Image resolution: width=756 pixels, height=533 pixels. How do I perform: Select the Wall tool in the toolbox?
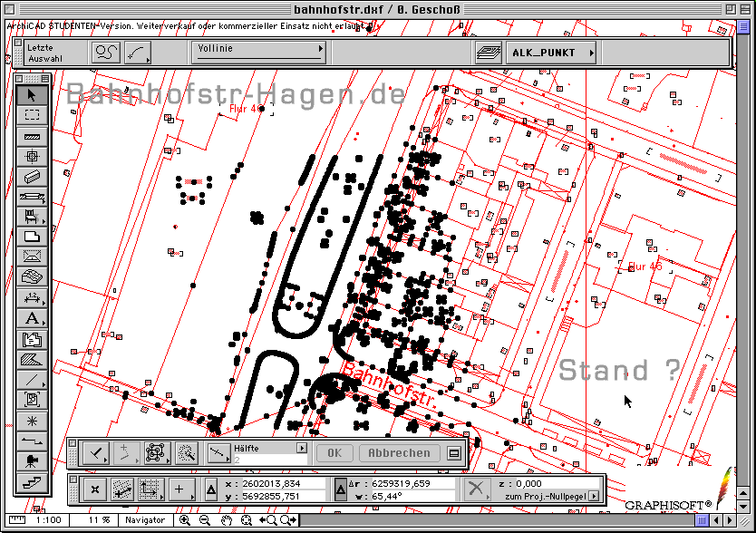(33, 136)
